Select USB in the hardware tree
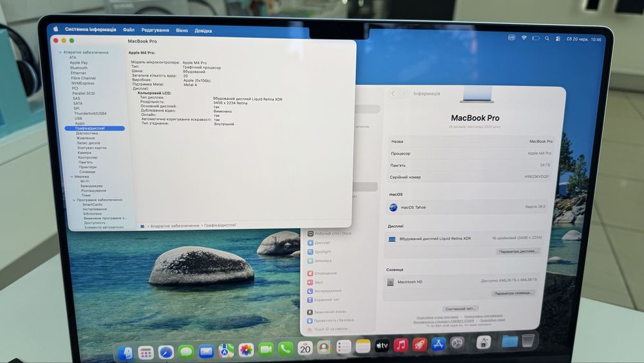 coord(79,119)
